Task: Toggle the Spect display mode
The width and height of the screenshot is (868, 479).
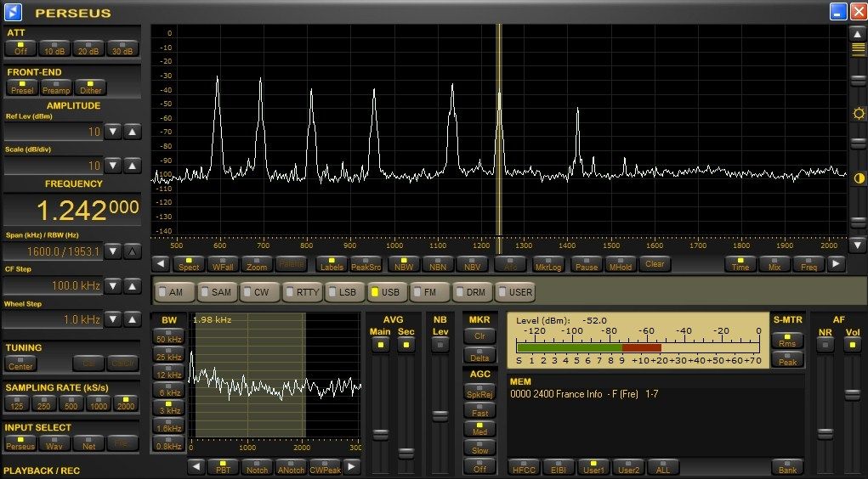Action: click(188, 264)
